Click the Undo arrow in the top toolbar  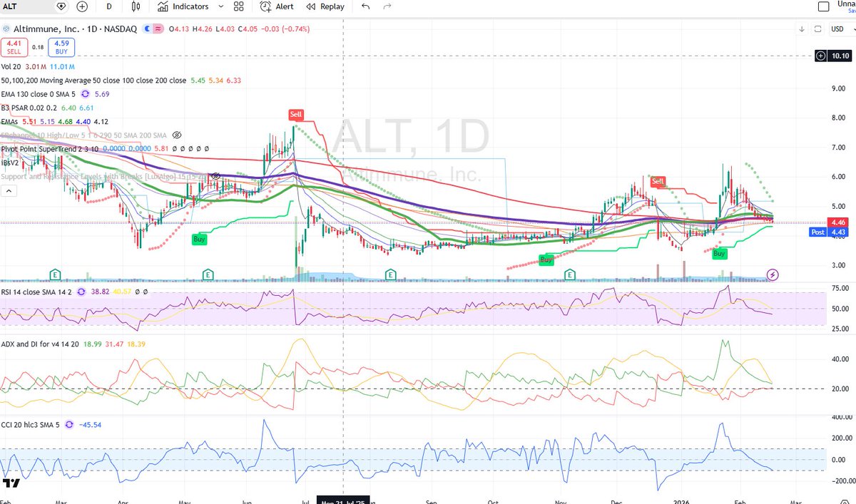(x=366, y=6)
